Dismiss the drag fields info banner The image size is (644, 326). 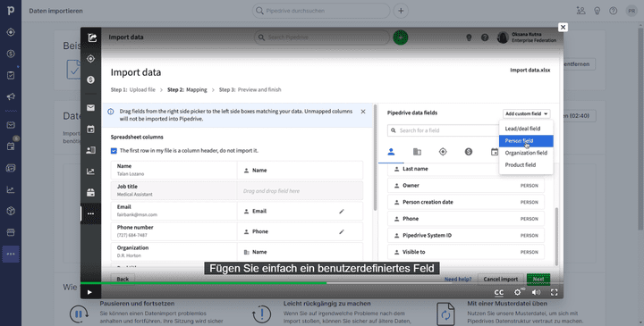tap(363, 112)
